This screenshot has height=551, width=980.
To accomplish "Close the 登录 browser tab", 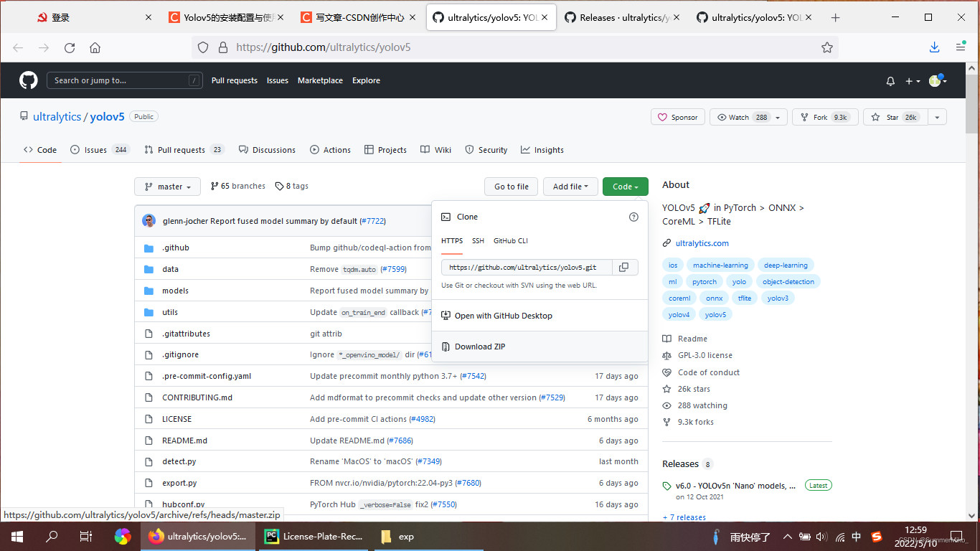I will coord(149,17).
